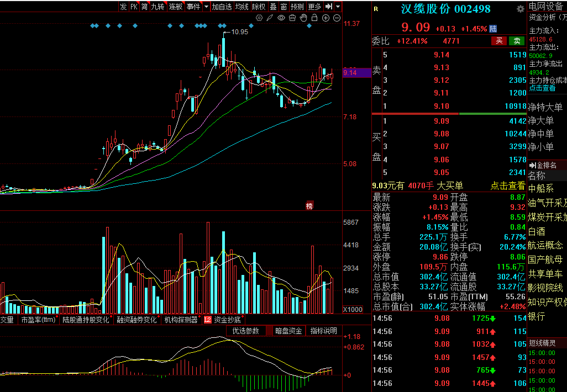
Task: Zoom in with plus circle icon
Action: 326,18
